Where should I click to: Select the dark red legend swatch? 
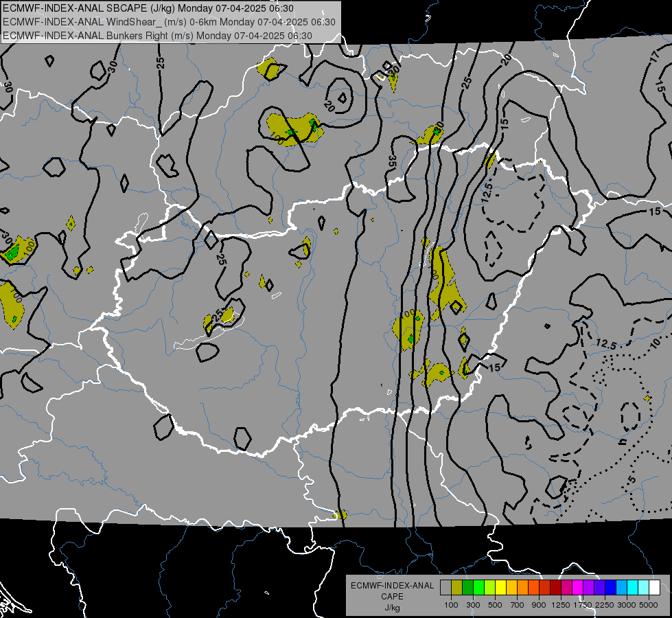coord(556,588)
